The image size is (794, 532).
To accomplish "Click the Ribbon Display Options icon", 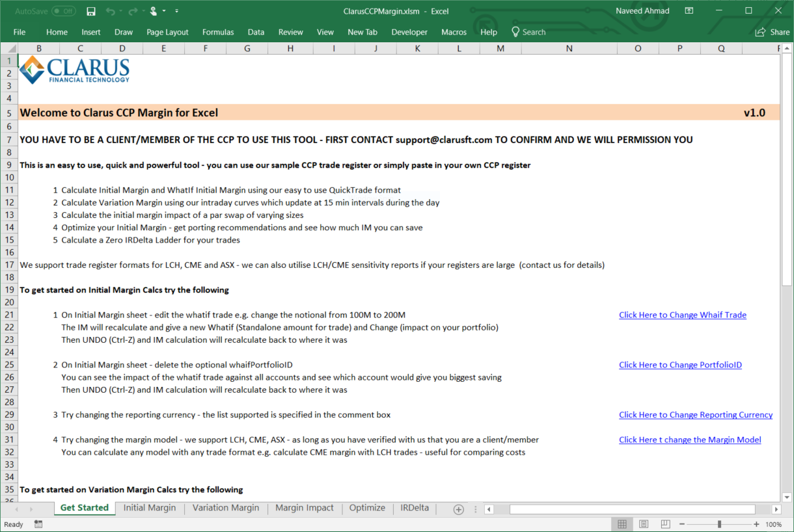I will pyautogui.click(x=689, y=11).
